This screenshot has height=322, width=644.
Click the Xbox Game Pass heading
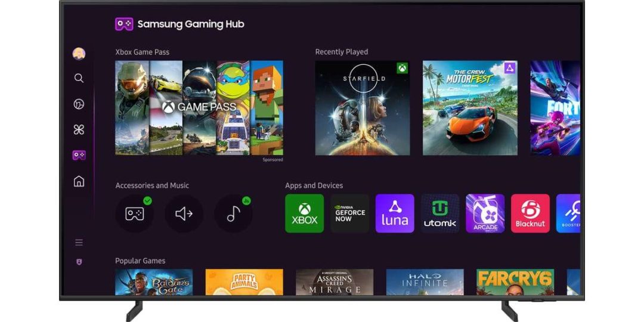[x=142, y=52]
